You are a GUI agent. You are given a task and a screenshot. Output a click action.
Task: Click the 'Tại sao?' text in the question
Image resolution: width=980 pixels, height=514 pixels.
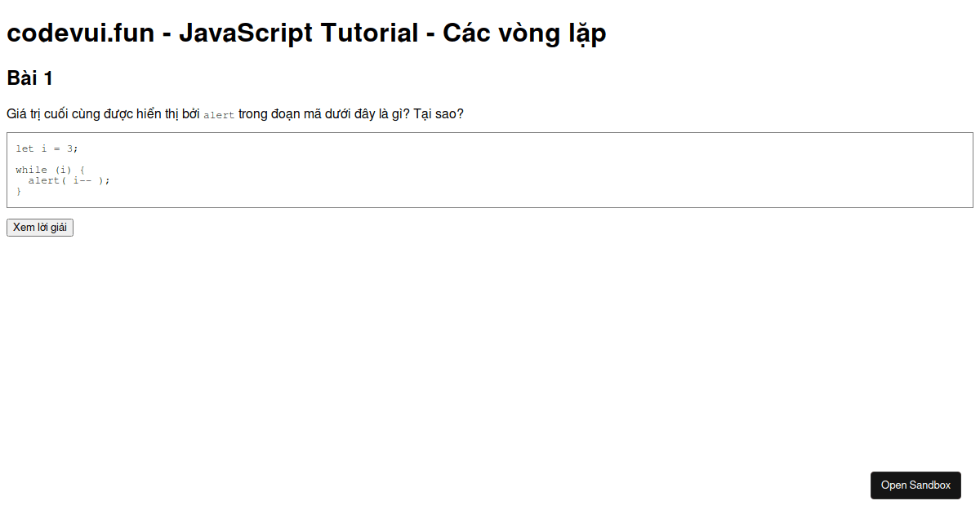point(439,113)
